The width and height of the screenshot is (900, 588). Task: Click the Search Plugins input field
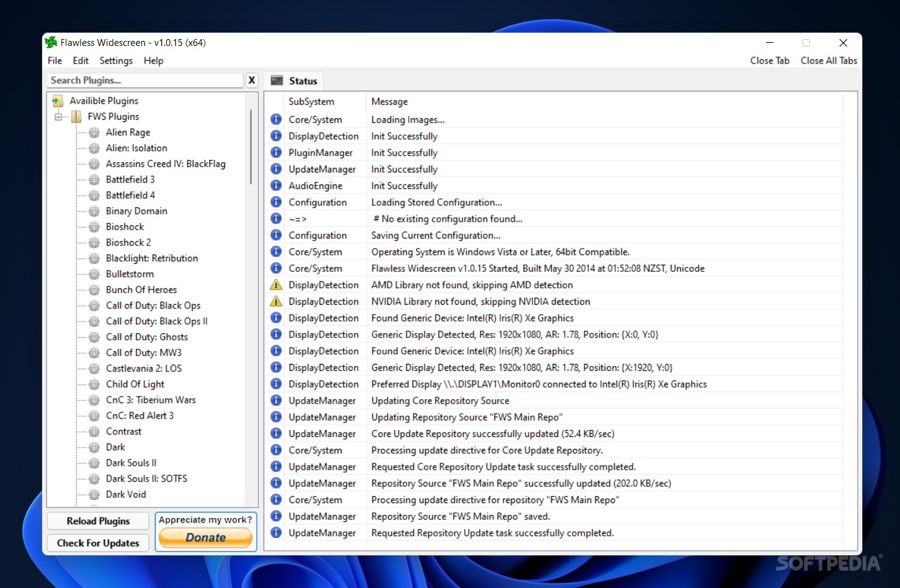[145, 80]
